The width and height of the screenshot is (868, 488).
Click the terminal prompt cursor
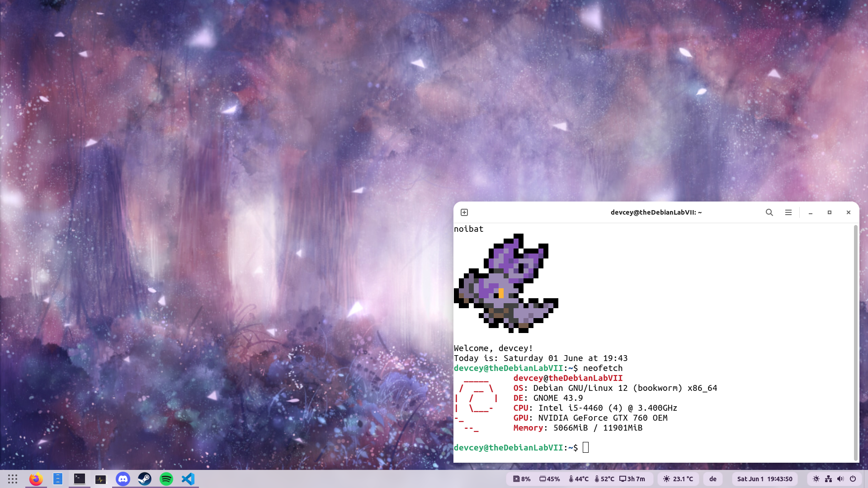[585, 447]
